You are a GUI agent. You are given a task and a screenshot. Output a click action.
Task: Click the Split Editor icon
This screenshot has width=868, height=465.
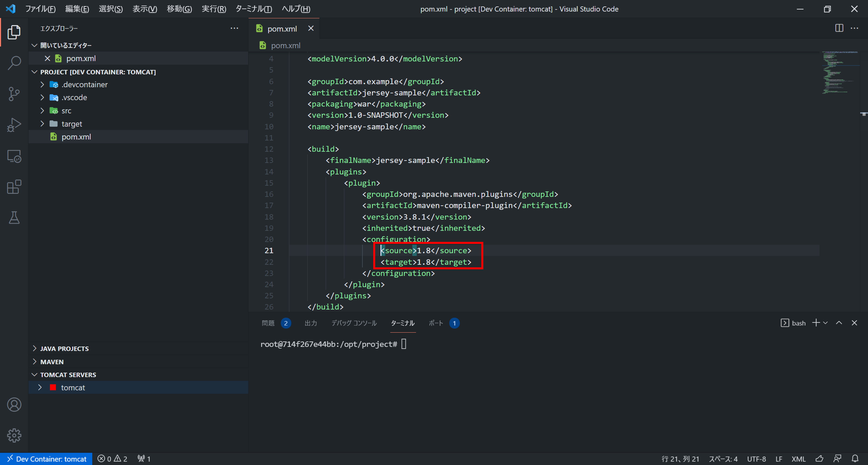[839, 28]
